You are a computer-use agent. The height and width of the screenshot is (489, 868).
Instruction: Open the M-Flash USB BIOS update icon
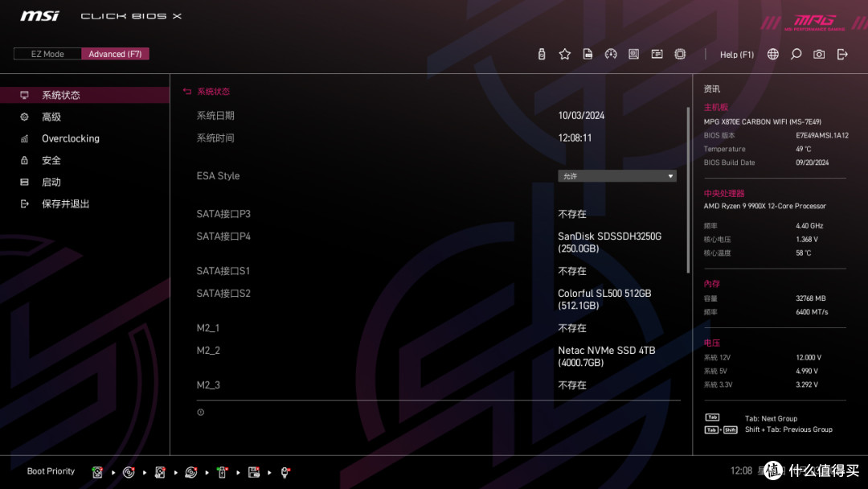click(x=542, y=54)
